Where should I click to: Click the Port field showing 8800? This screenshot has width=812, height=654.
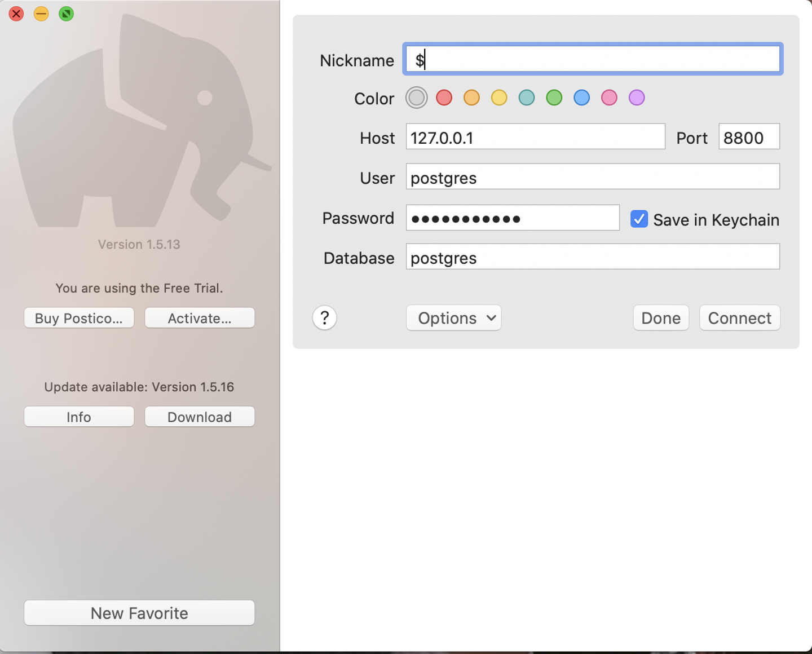coord(749,136)
